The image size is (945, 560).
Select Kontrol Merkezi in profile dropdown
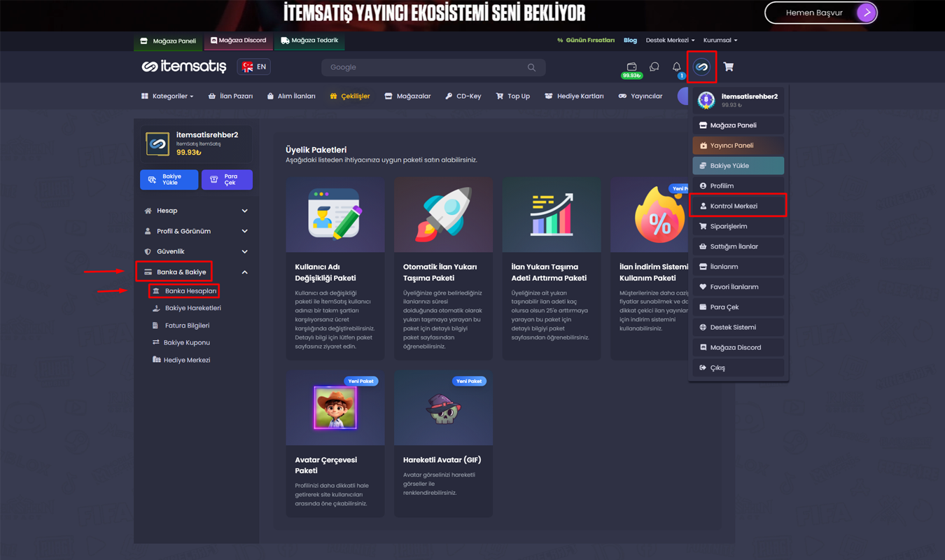[738, 206]
